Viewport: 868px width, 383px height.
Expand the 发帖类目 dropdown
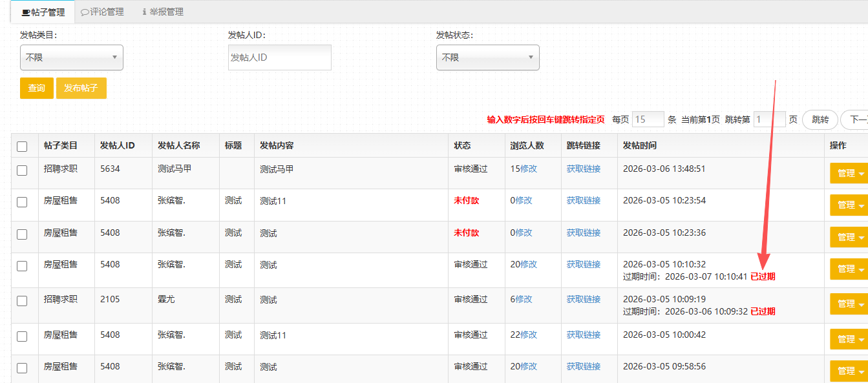tap(71, 57)
